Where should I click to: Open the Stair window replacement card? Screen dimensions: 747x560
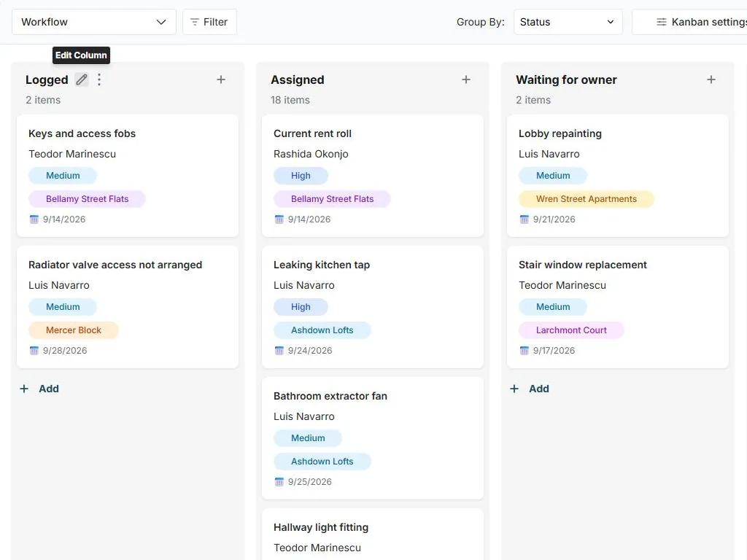618,307
